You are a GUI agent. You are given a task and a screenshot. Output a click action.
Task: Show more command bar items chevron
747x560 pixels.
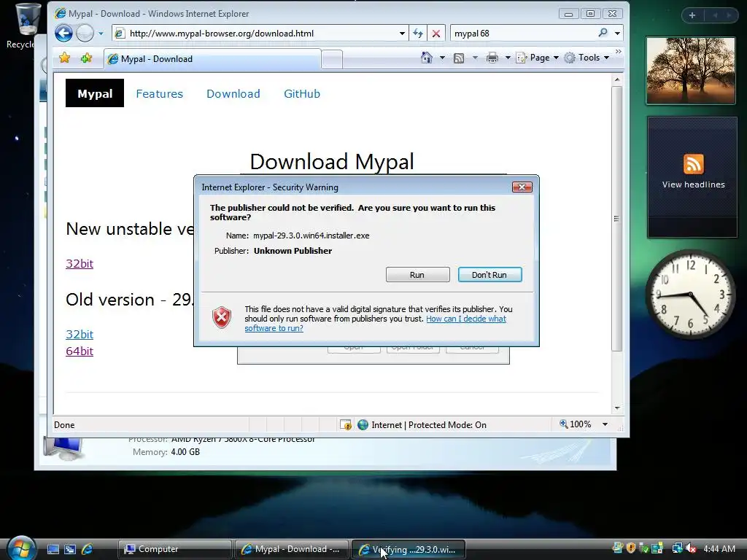click(x=619, y=52)
